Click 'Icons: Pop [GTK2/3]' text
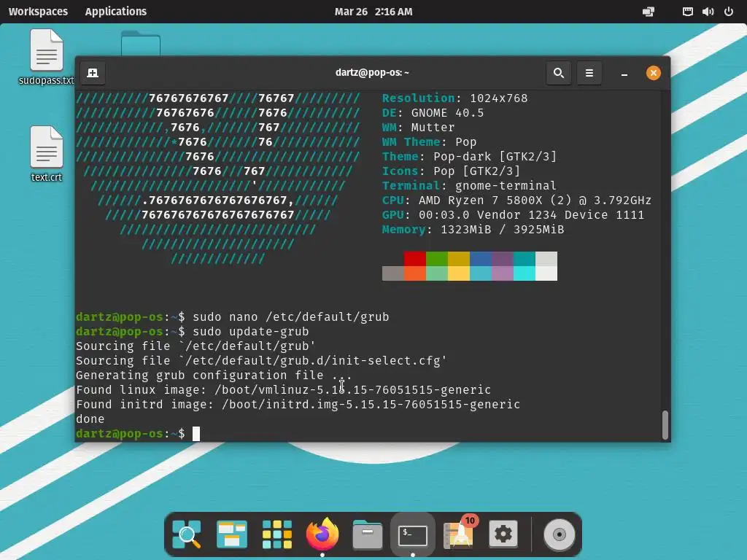The height and width of the screenshot is (560, 747). pyautogui.click(x=451, y=171)
